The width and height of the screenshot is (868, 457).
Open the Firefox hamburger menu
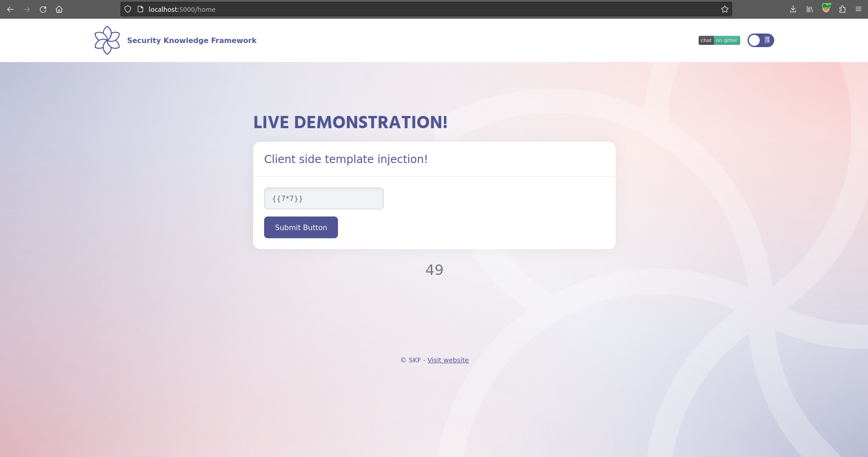[858, 9]
